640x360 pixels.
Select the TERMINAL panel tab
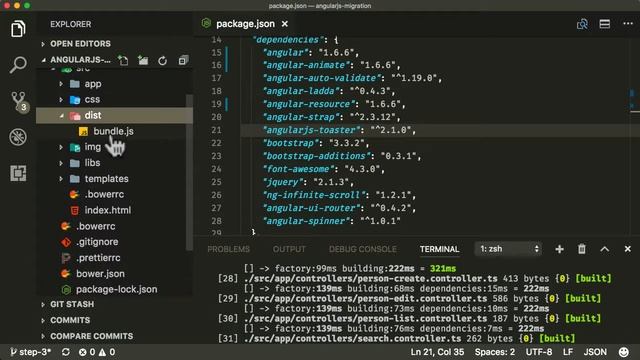(440, 249)
